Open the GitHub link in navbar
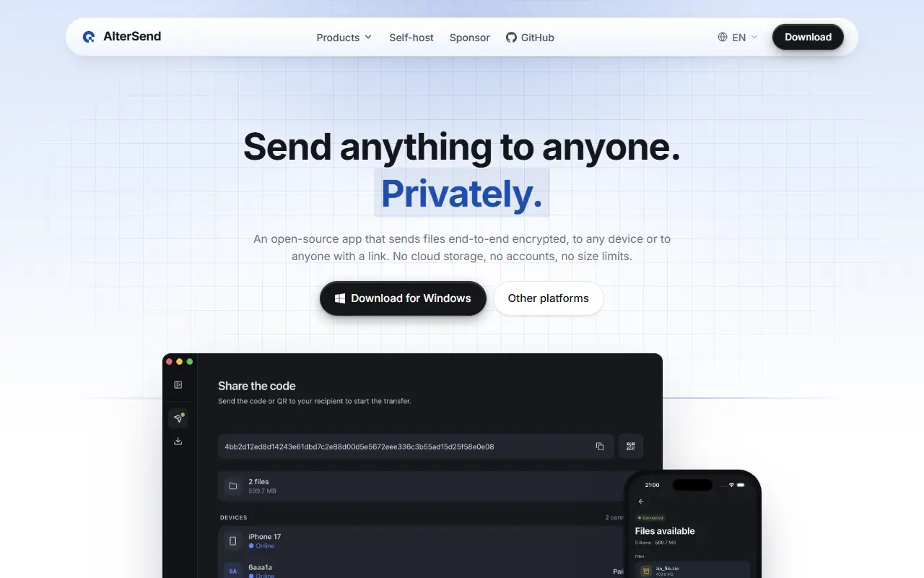Image resolution: width=924 pixels, height=578 pixels. click(x=530, y=38)
